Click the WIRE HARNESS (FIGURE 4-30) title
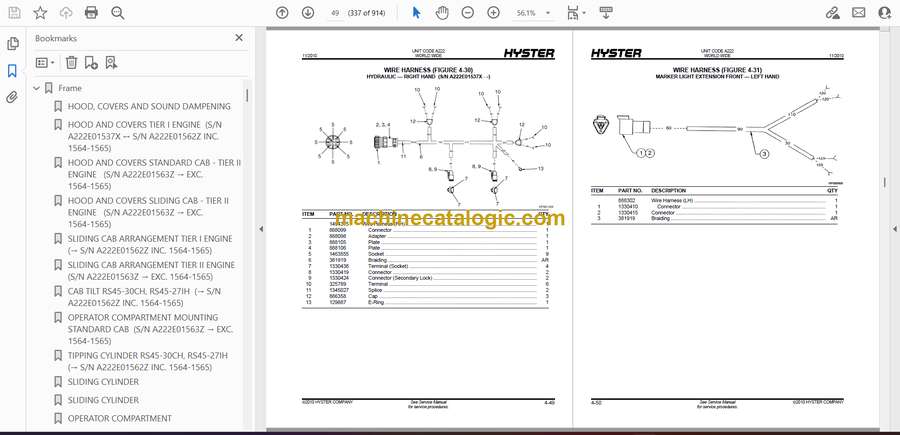The image size is (900, 435). (x=428, y=70)
